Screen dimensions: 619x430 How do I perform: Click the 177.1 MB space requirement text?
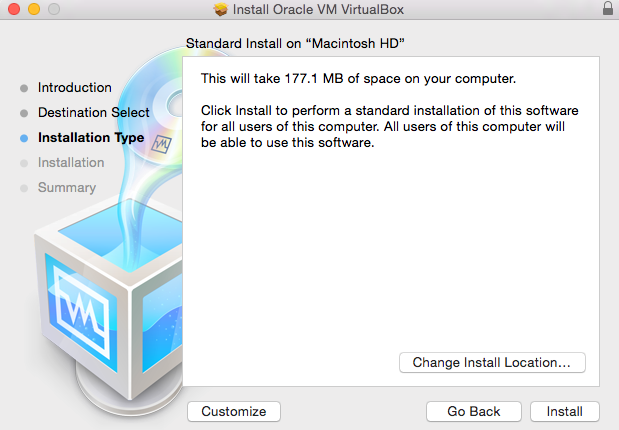[x=358, y=78]
